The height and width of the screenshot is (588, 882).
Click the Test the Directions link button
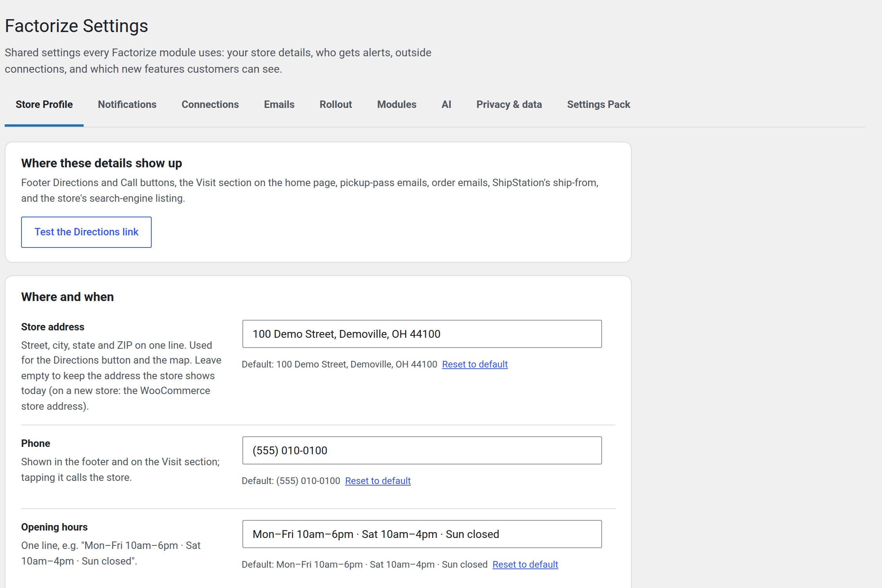click(86, 232)
